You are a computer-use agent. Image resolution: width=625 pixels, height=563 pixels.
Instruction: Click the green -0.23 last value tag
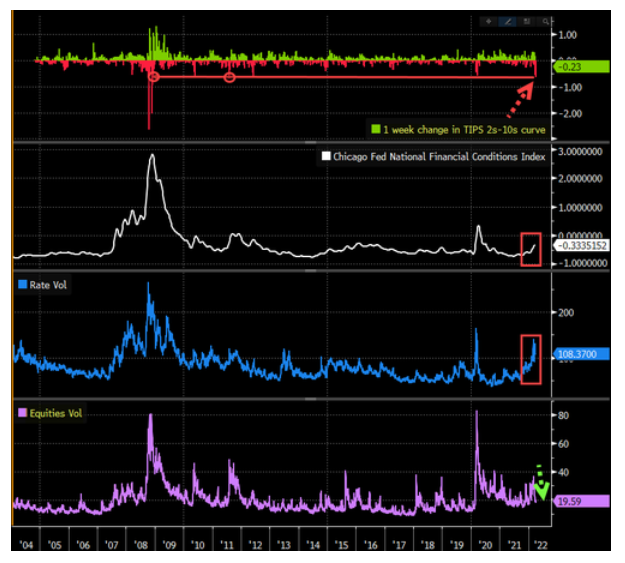[x=582, y=67]
